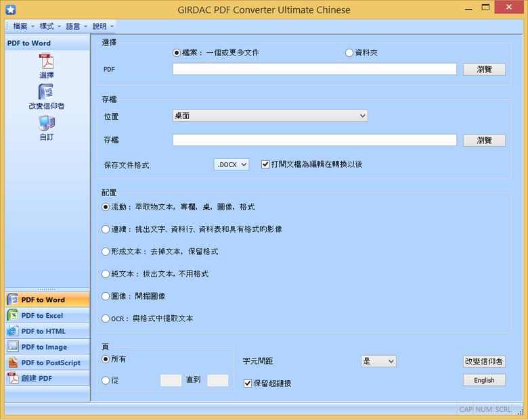Click 瀏覽 browse button for PDF input

click(x=484, y=70)
